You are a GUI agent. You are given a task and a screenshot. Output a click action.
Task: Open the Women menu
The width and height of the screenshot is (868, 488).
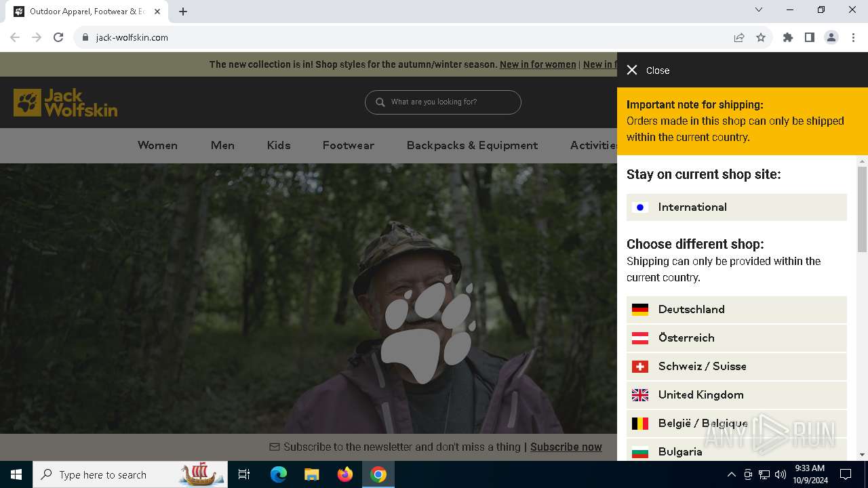click(x=157, y=145)
